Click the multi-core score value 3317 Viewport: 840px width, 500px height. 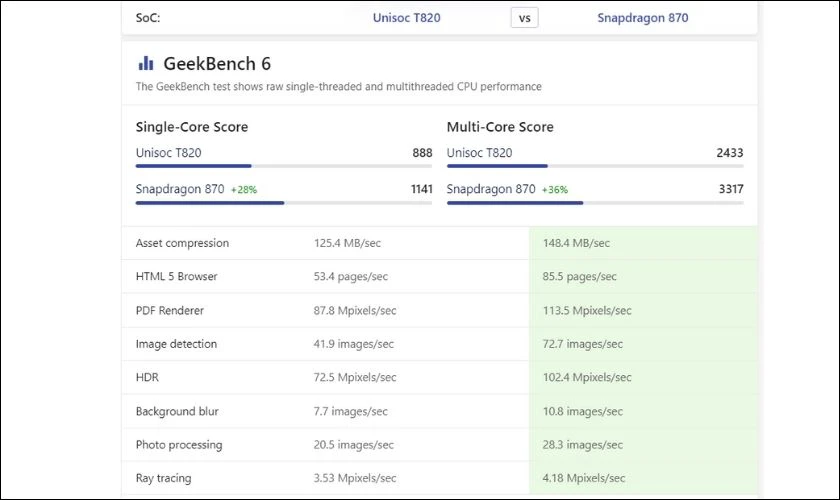[731, 189]
